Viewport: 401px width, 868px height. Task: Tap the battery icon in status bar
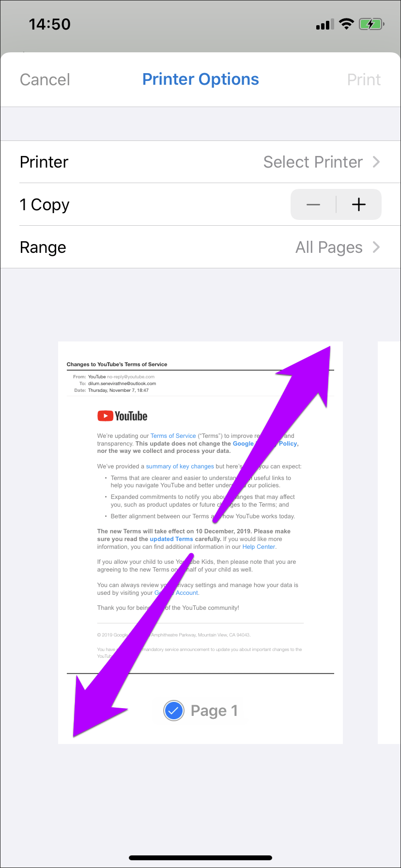click(x=371, y=24)
